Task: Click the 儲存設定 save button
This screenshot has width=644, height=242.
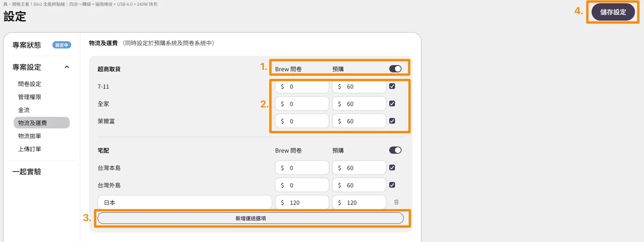Action: point(613,12)
